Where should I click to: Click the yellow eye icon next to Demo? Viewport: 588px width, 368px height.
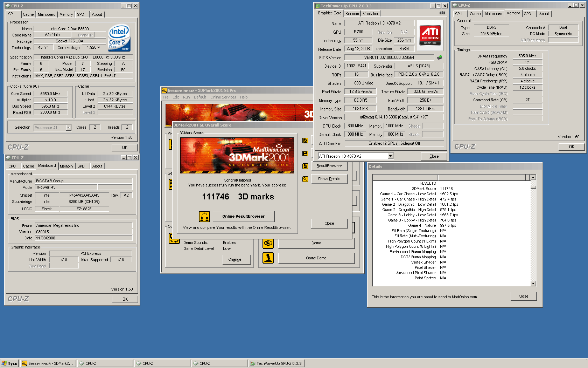click(x=268, y=243)
